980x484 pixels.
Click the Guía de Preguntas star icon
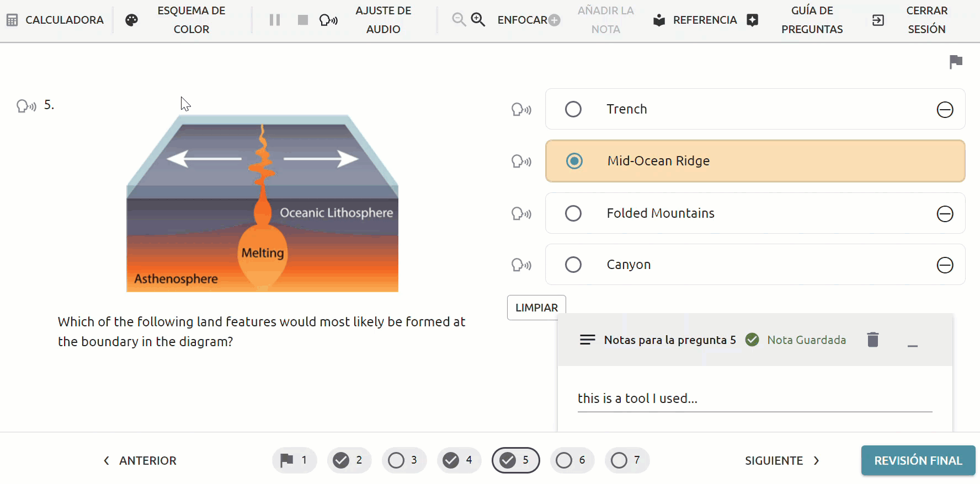coord(752,20)
